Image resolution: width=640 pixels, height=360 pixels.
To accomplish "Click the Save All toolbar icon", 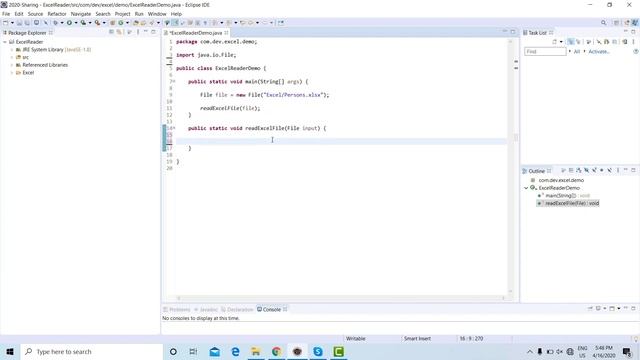I will pyautogui.click(x=27, y=23).
